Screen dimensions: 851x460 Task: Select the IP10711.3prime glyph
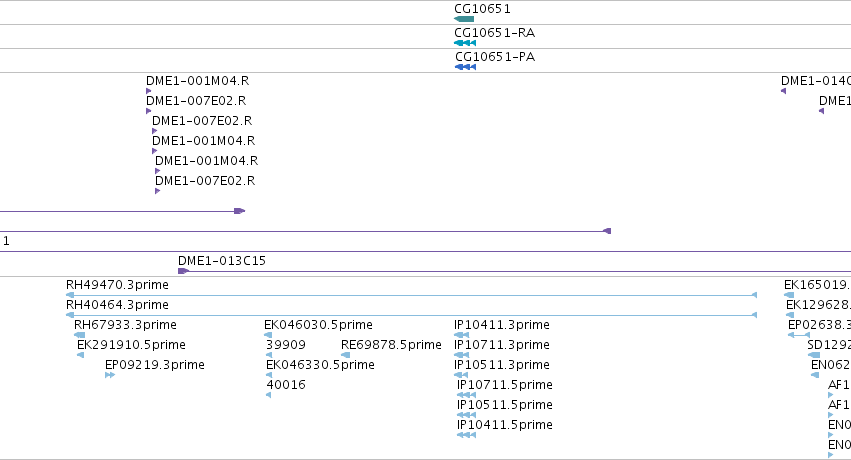pyautogui.click(x=461, y=355)
